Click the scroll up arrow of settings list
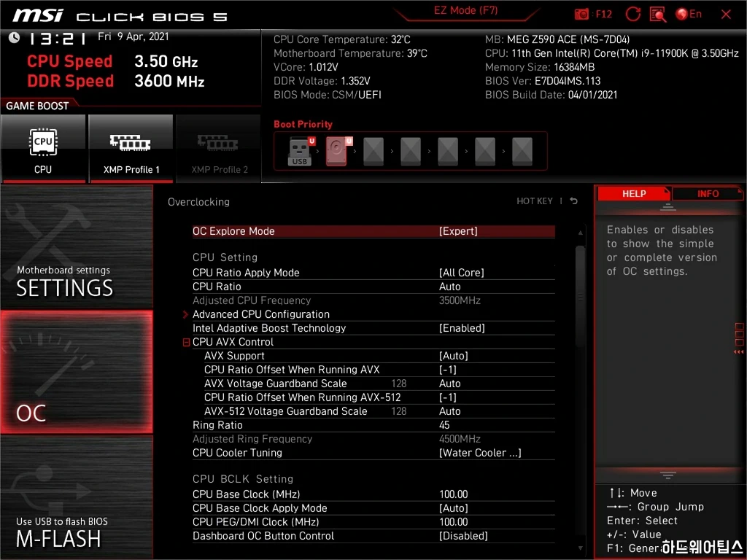The width and height of the screenshot is (747, 560). pos(580,233)
